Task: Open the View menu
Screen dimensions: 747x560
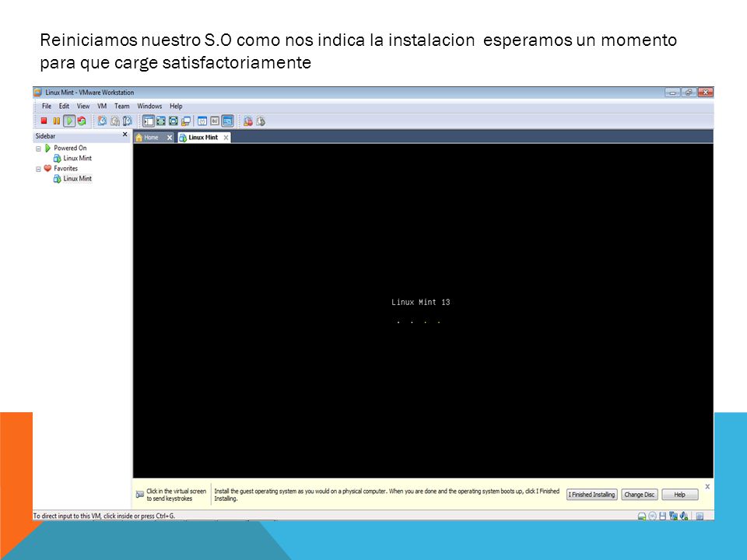Action: tap(83, 107)
